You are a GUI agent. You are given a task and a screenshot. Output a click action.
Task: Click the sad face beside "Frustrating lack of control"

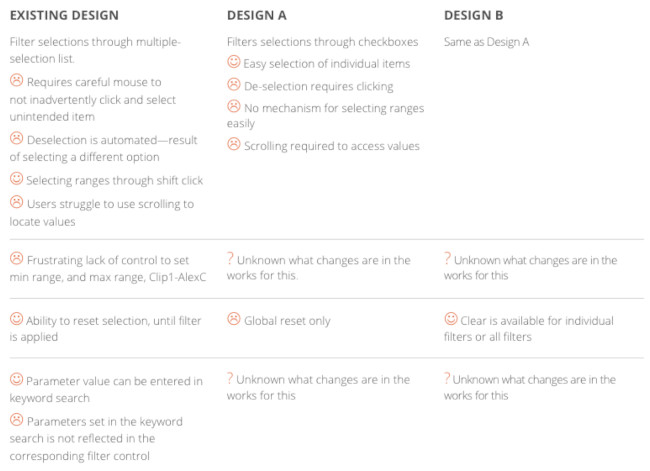pyautogui.click(x=16, y=259)
